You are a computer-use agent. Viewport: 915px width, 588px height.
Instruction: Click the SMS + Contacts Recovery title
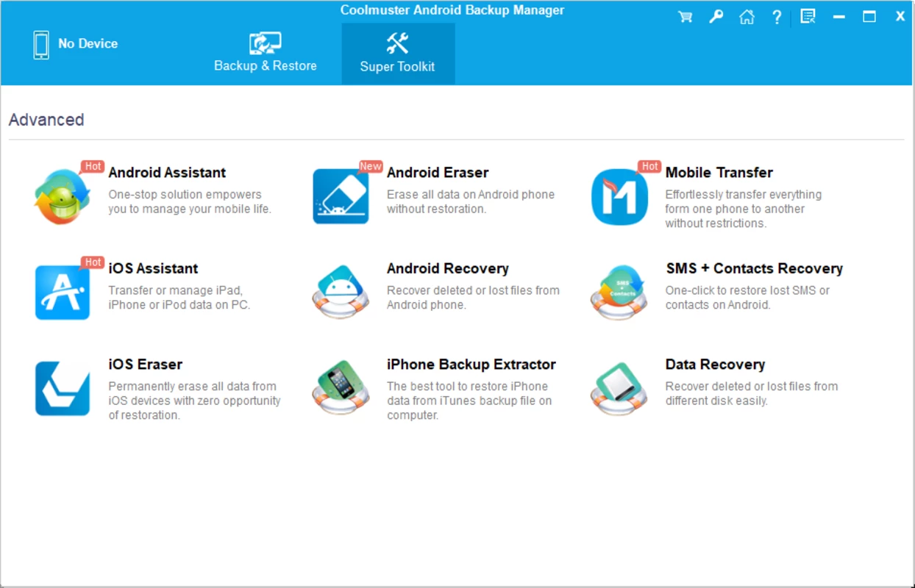coord(754,268)
